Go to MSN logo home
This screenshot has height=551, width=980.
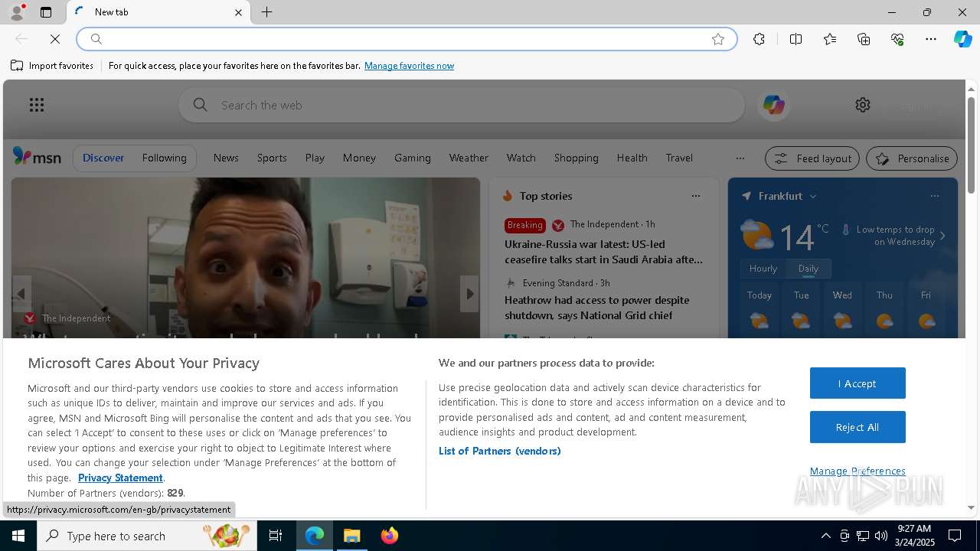click(37, 157)
